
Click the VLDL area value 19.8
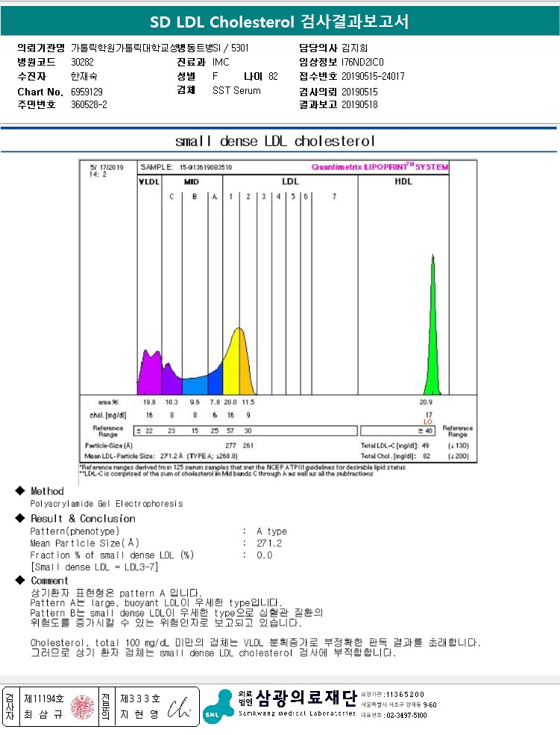(149, 403)
